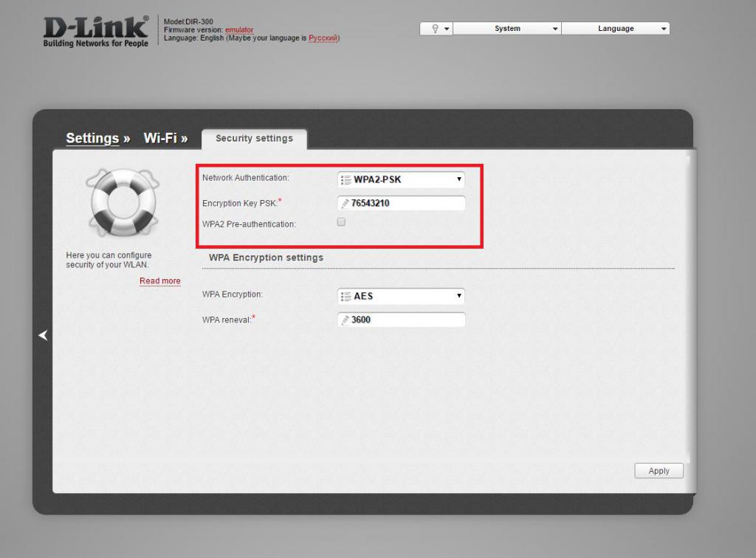The height and width of the screenshot is (558, 756).
Task: Open the Language dropdown menu
Action: pyautogui.click(x=616, y=29)
